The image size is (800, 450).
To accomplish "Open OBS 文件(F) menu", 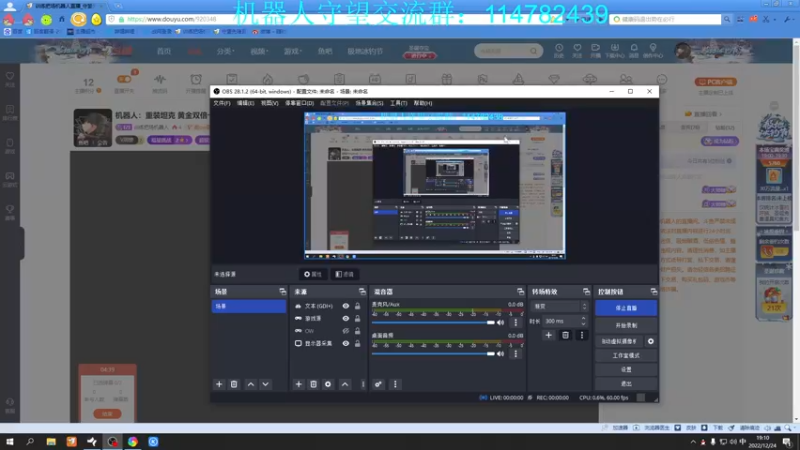I will 222,103.
